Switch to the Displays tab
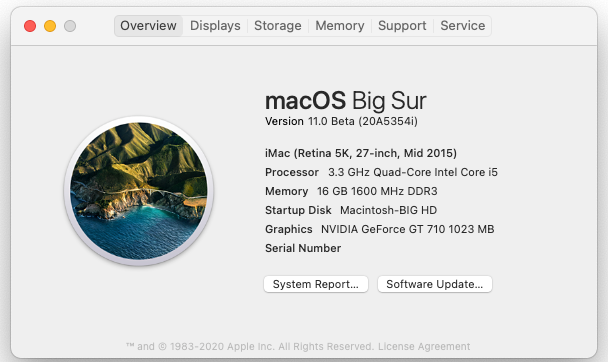This screenshot has height=362, width=608. 215,26
